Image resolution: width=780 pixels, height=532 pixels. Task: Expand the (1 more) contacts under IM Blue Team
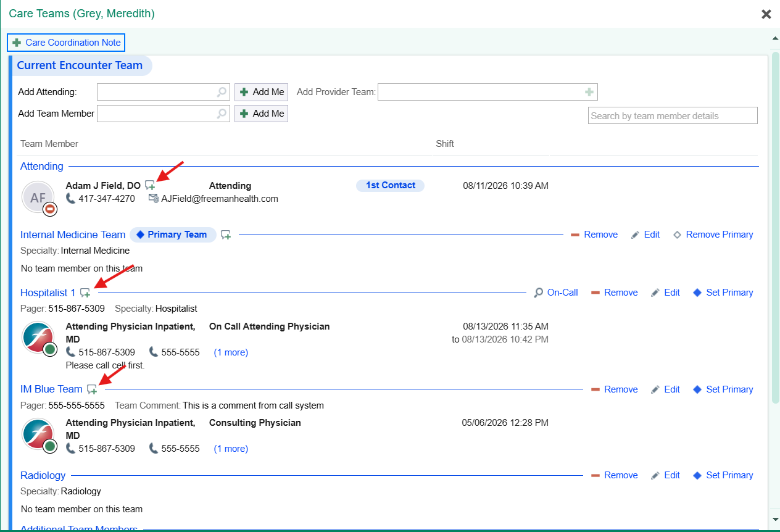pyautogui.click(x=231, y=449)
